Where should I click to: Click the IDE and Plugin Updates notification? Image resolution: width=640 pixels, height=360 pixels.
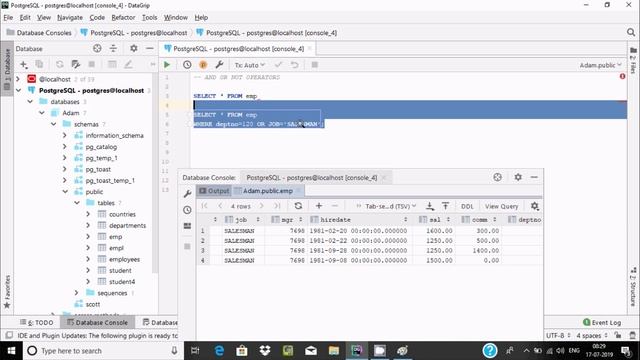(98, 336)
